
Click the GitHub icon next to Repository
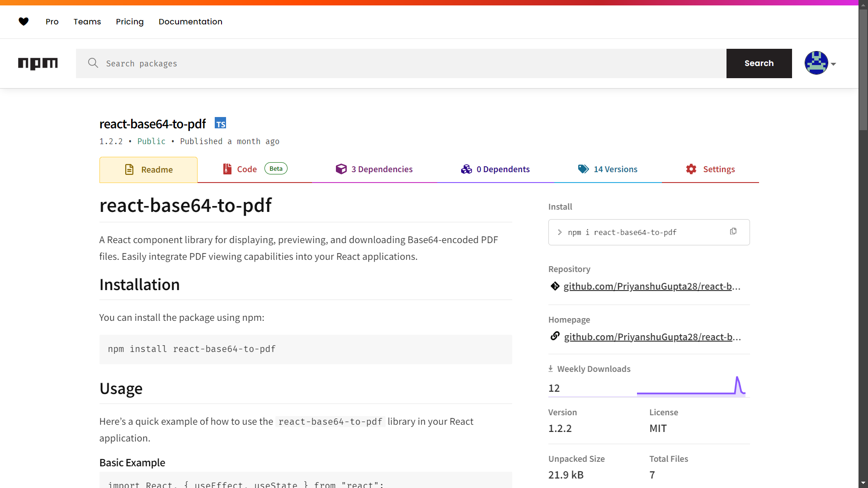[555, 286]
